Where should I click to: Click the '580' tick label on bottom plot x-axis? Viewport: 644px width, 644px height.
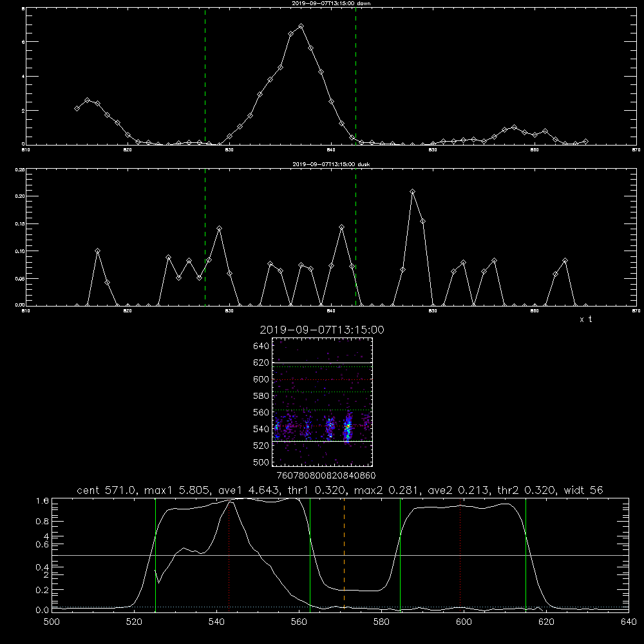tap(381, 622)
